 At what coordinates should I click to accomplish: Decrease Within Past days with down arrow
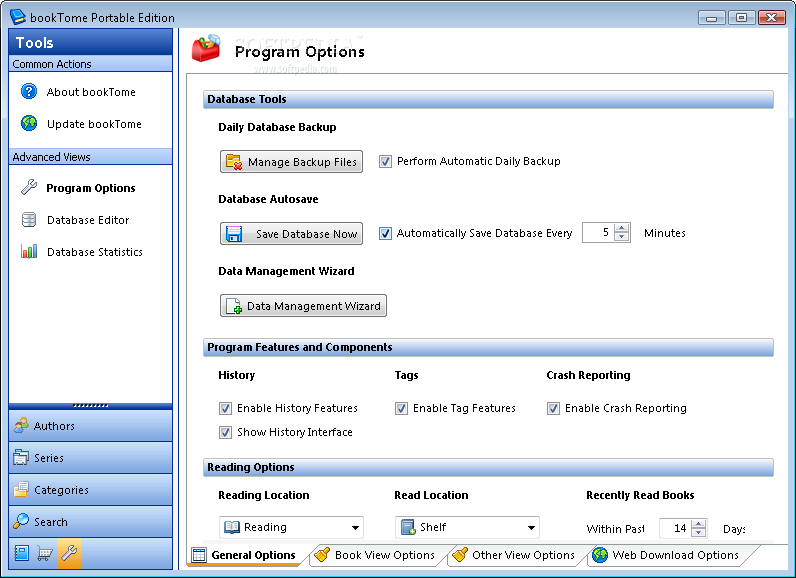click(x=699, y=533)
